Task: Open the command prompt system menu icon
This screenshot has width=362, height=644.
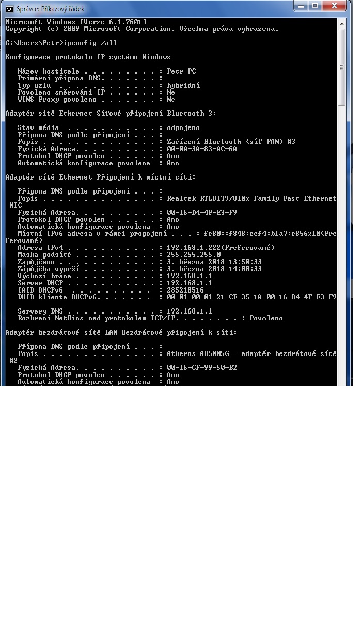Action: click(10, 9)
